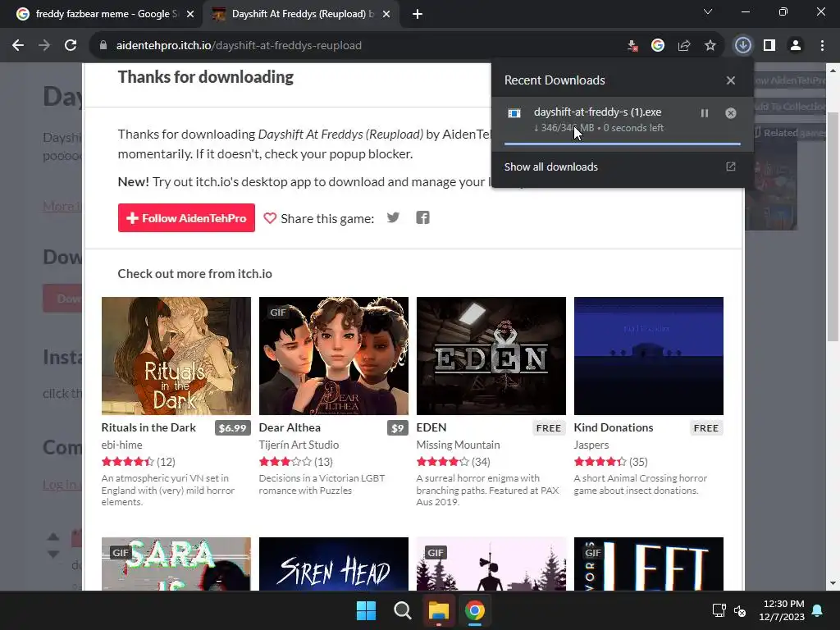Viewport: 840px width, 630px height.
Task: Click the $9 price tag
Action: pos(398,428)
